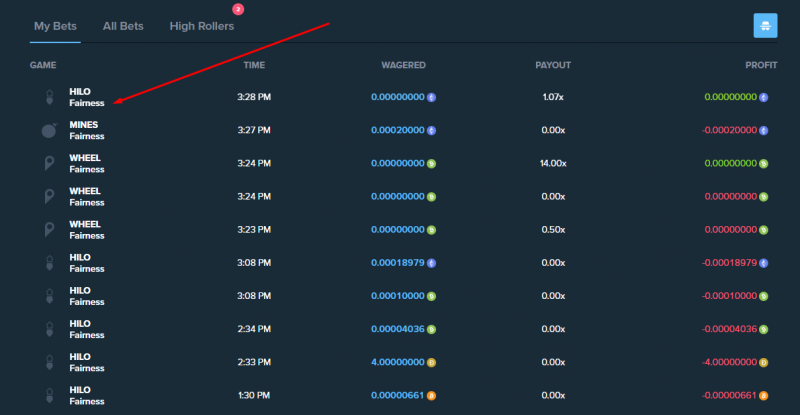Viewport: 800px width, 415px height.
Task: Select the 1:30 PM time cell
Action: (254, 396)
